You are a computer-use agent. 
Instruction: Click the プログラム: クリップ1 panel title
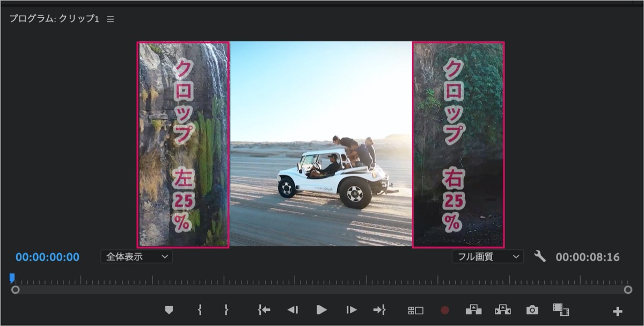(54, 19)
